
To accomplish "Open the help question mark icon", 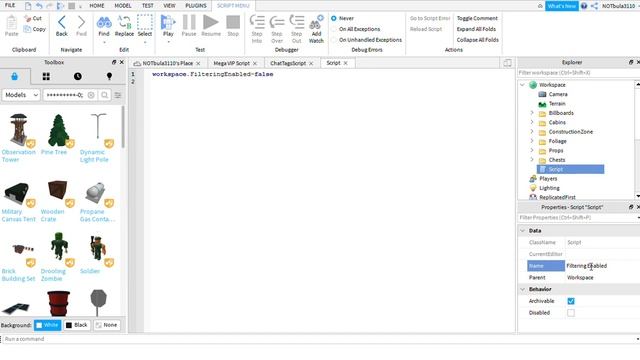I will click(584, 6).
